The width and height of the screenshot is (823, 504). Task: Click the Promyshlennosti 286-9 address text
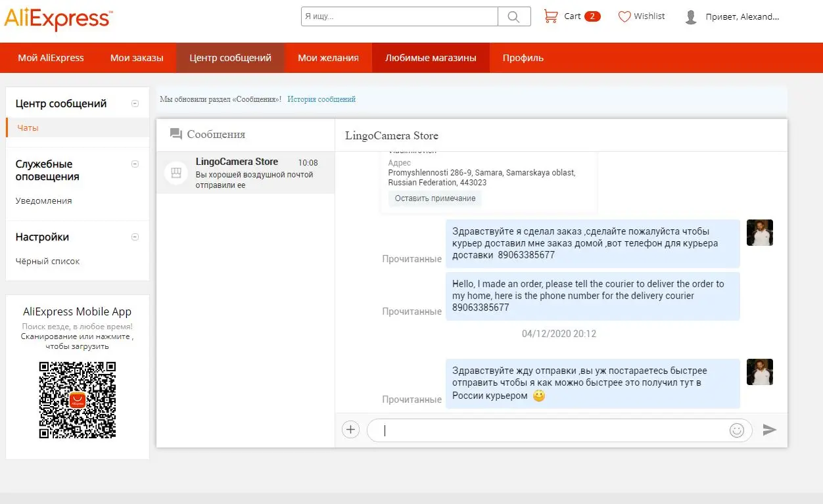(x=482, y=177)
